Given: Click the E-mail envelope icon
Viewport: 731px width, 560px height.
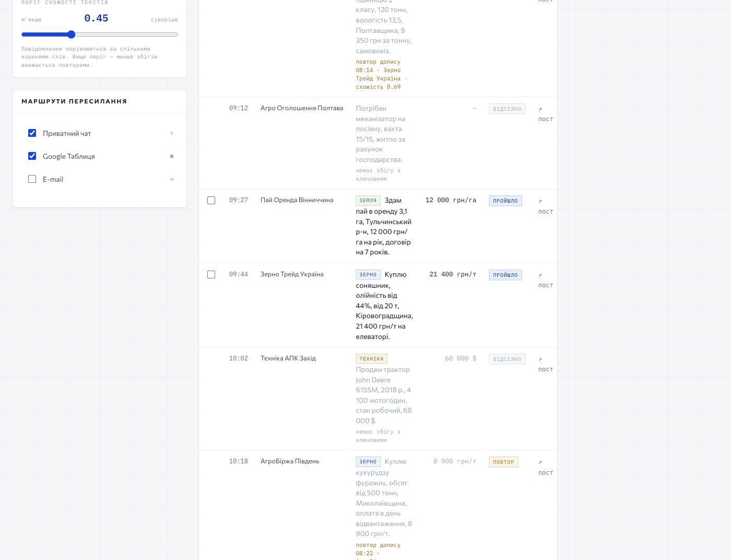Looking at the screenshot, I should tap(171, 179).
